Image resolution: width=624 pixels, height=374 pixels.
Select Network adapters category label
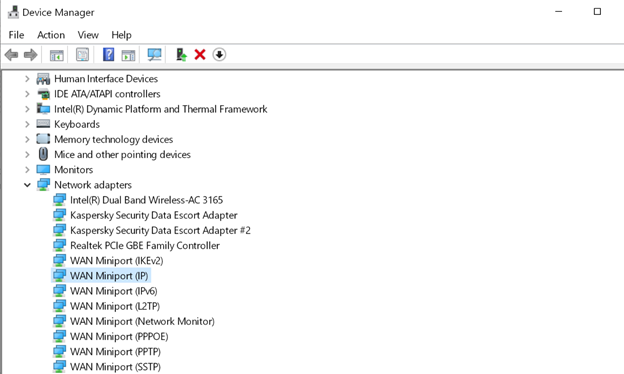pos(93,185)
